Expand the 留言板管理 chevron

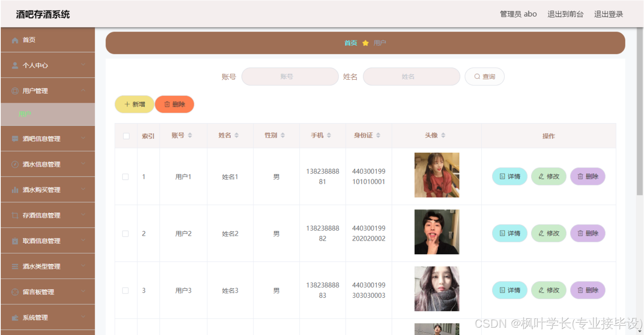[x=83, y=292]
